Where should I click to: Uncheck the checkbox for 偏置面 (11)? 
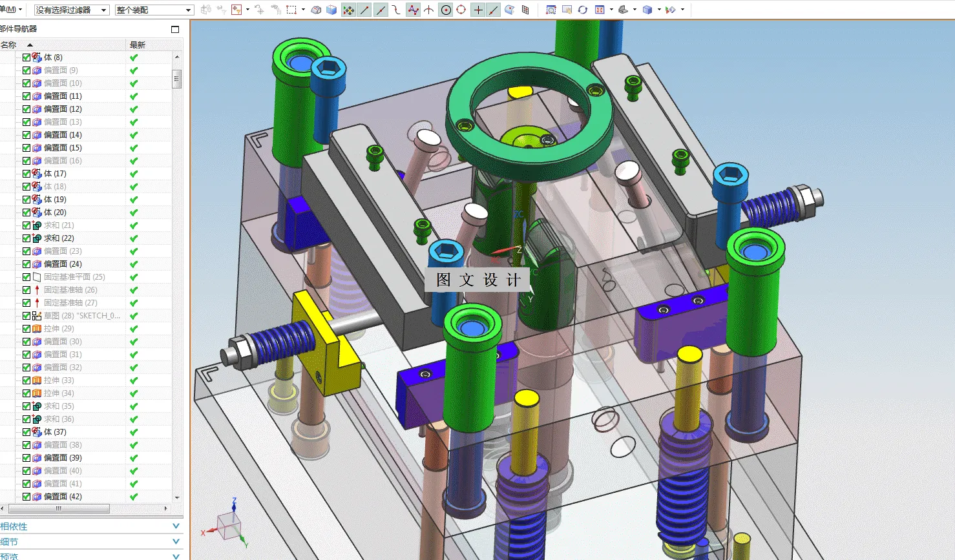pyautogui.click(x=26, y=96)
